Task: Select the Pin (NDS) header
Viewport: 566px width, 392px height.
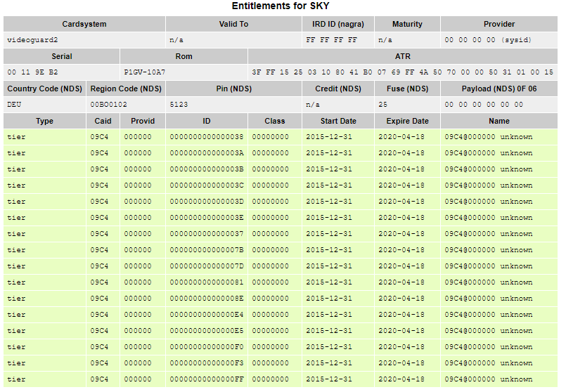Action: coord(233,89)
